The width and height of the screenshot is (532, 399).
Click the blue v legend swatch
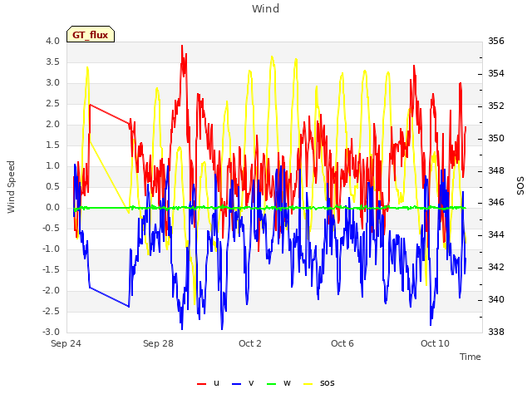[236, 384]
